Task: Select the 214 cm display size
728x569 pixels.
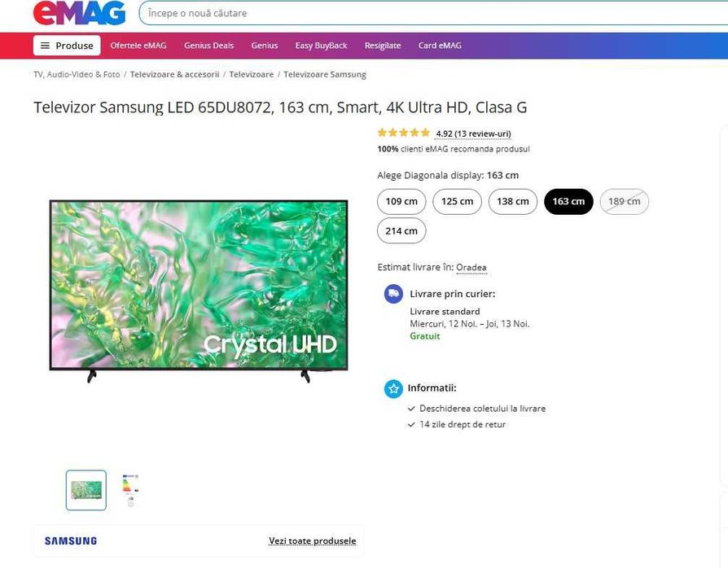Action: click(401, 230)
